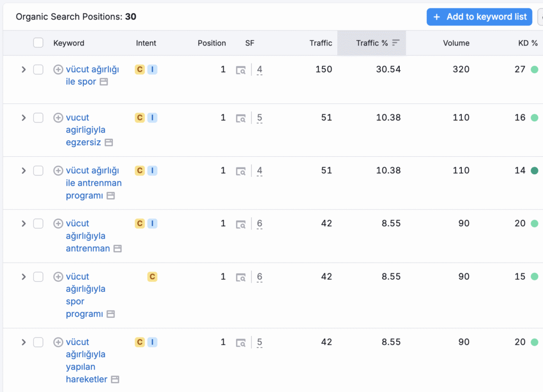Click the plus icon beside "vücut ağırlığı ile spor"
Viewport: 543px width, 392px height.
pyautogui.click(x=58, y=69)
